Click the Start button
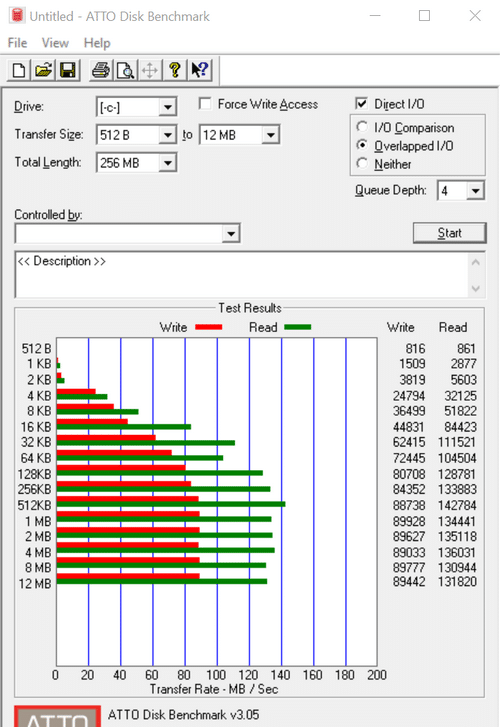Viewport: 500px width, 727px height. pyautogui.click(x=449, y=233)
